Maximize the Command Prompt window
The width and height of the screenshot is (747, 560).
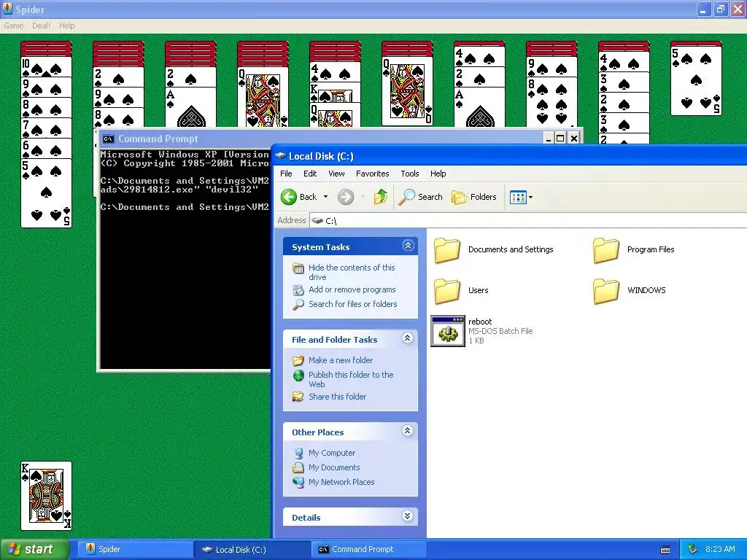561,138
